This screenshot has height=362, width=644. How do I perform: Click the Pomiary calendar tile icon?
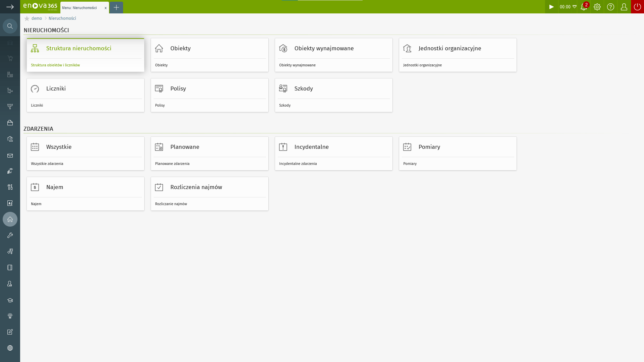coord(407,147)
